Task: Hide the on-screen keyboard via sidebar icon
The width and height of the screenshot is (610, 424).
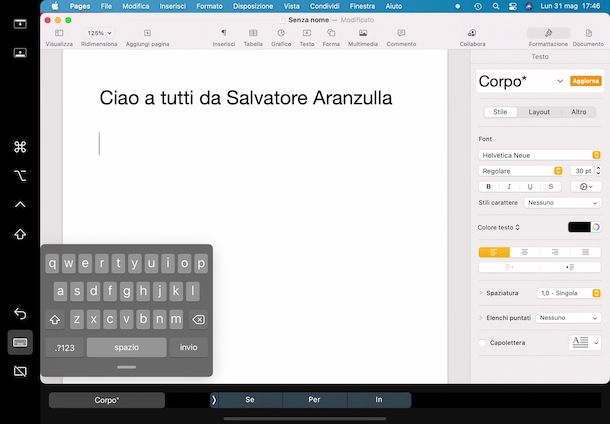Action: [x=20, y=342]
